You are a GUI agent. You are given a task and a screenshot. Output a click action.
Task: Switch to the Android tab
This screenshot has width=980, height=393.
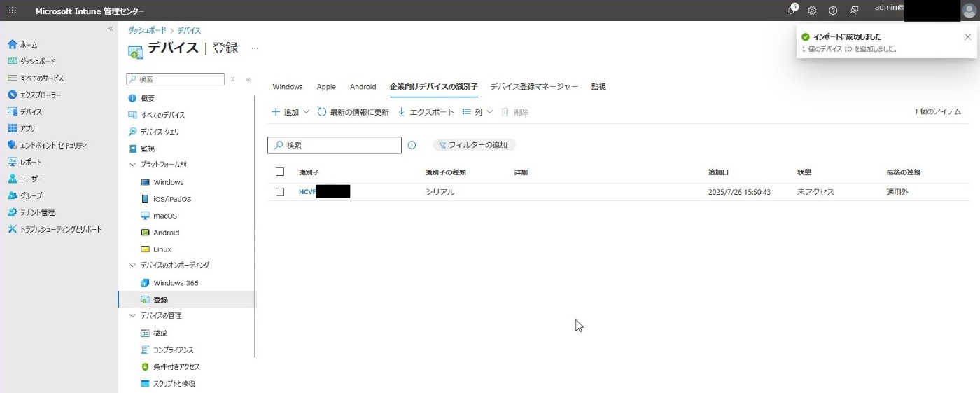(x=363, y=87)
